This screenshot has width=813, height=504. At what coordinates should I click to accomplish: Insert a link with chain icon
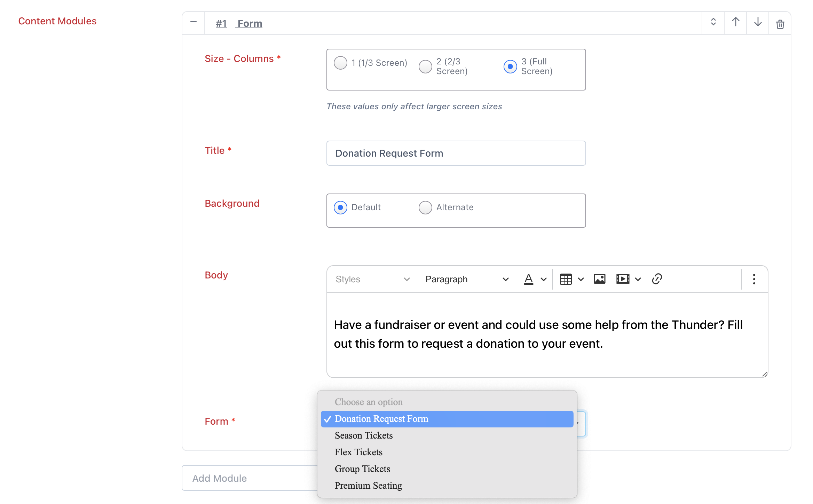(x=657, y=279)
